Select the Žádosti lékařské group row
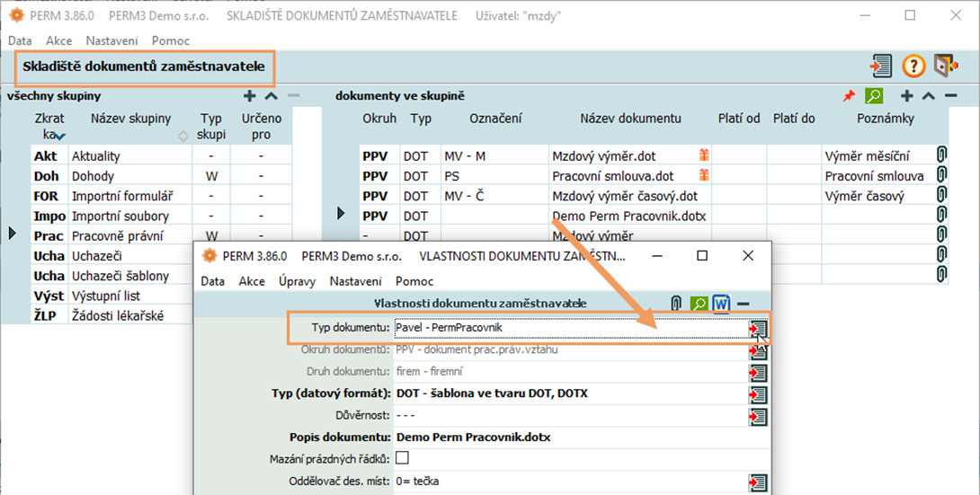 pyautogui.click(x=112, y=315)
